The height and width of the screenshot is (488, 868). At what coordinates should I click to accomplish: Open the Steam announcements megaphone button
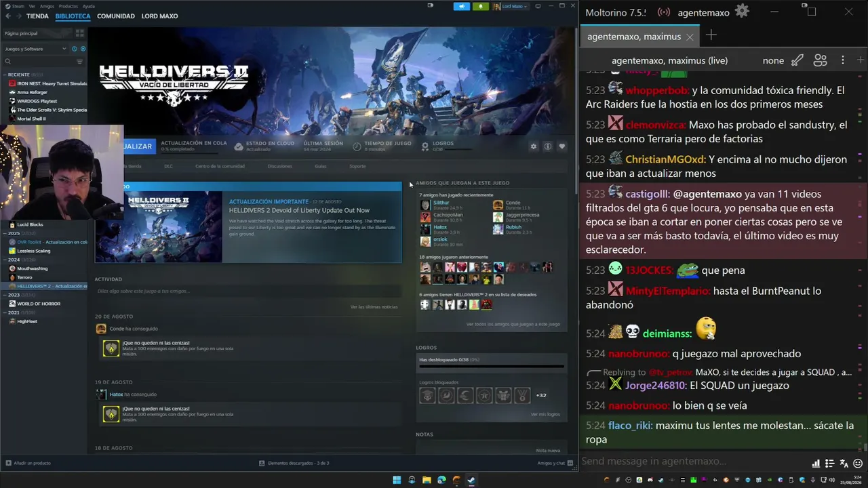tap(461, 6)
